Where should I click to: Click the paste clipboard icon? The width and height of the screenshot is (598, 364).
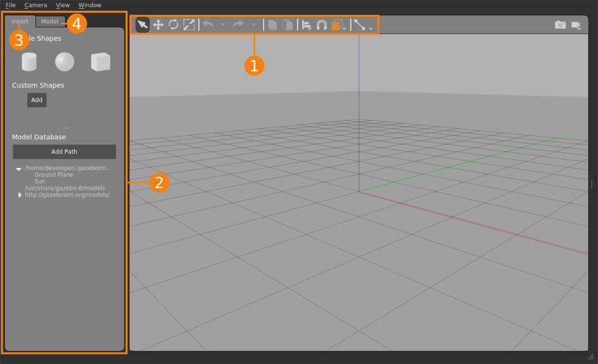(x=287, y=25)
